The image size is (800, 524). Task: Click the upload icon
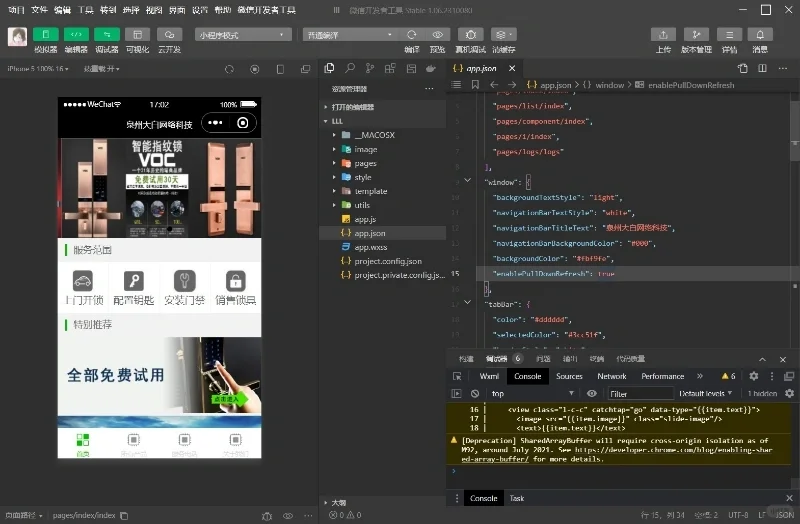(x=663, y=35)
